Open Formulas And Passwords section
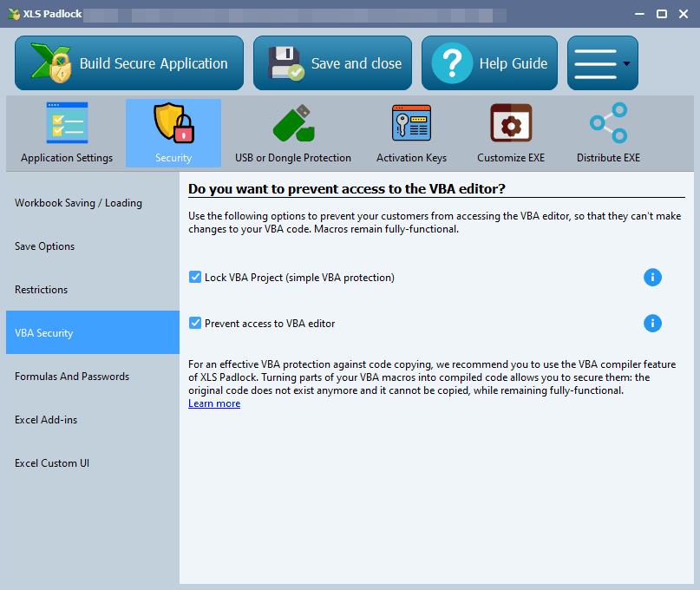The image size is (700, 590). 72,377
